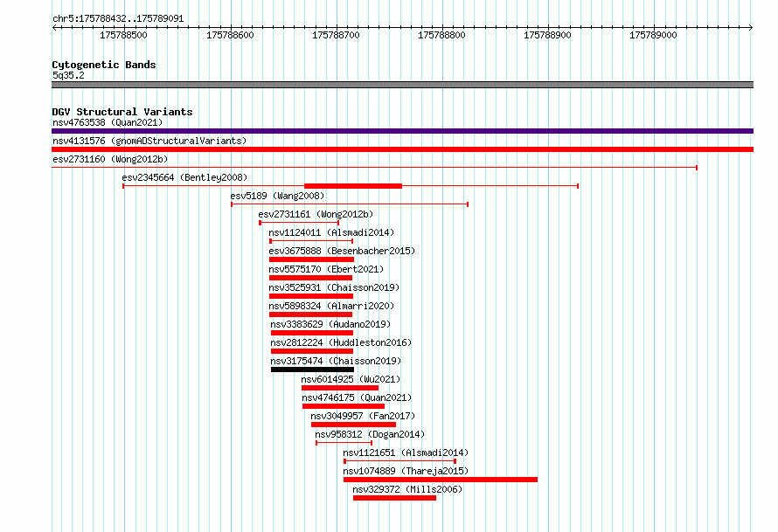Click the Cytogenetic Bands track title
This screenshot has width=778, height=532.
click(104, 65)
